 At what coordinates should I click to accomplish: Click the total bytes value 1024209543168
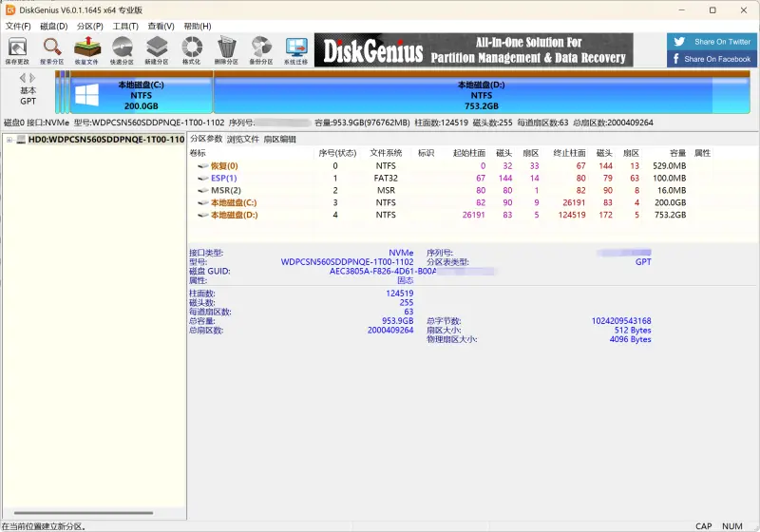click(x=621, y=321)
